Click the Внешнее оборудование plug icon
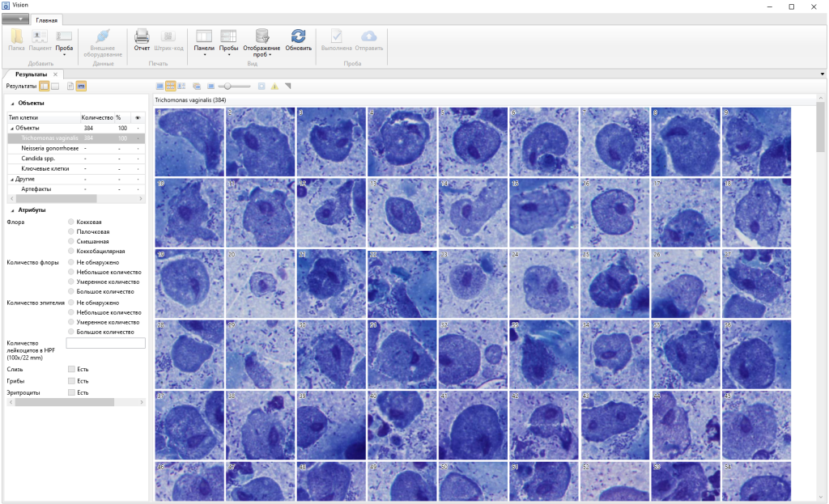 [x=103, y=36]
